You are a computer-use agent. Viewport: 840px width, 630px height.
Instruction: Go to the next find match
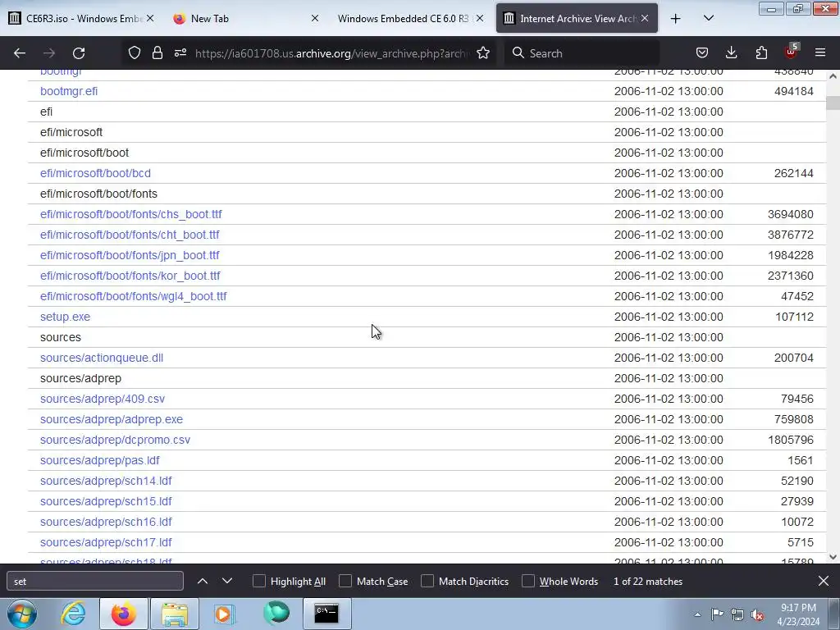(x=227, y=582)
